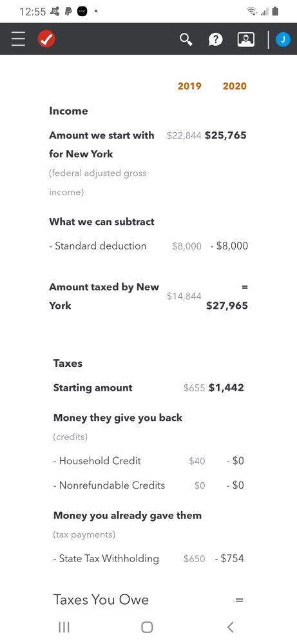Select the 2020 column header

(x=235, y=86)
